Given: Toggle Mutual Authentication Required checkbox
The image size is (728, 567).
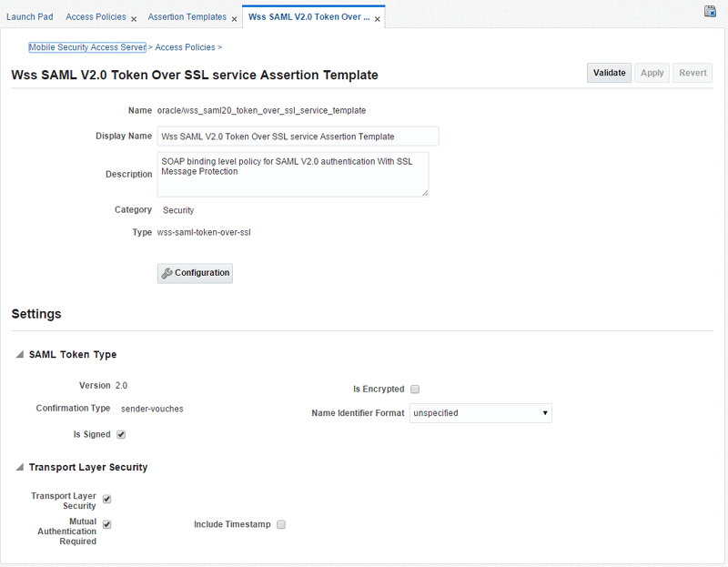Looking at the screenshot, I should pos(106,525).
